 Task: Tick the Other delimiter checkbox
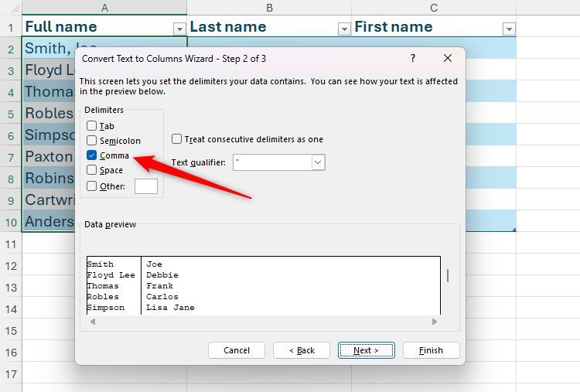pos(92,186)
